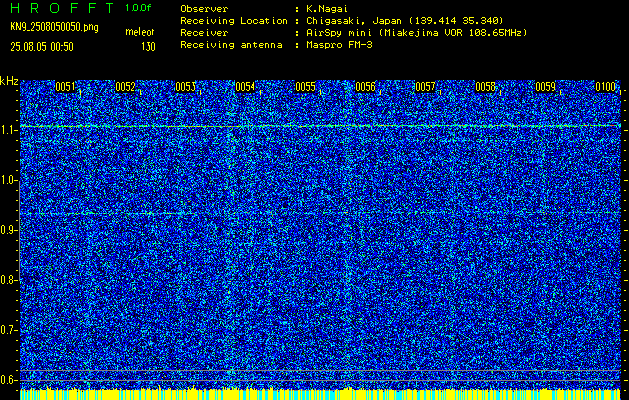Viewport: 629px width, 400px height.
Task: Click the kHz unit label
Action: click(x=9, y=81)
